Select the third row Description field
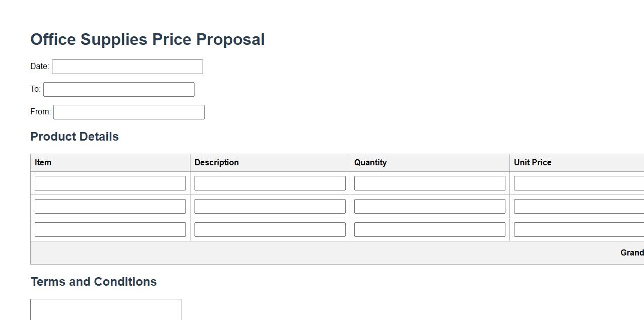Viewport: 644px width, 320px height. coord(270,229)
